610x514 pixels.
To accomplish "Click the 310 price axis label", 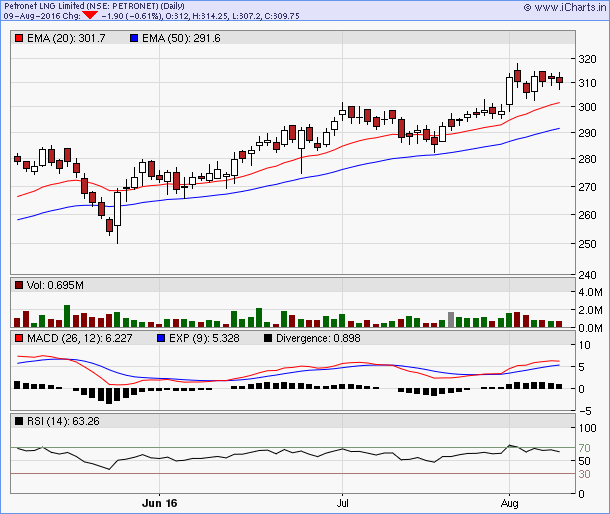I will pos(587,83).
